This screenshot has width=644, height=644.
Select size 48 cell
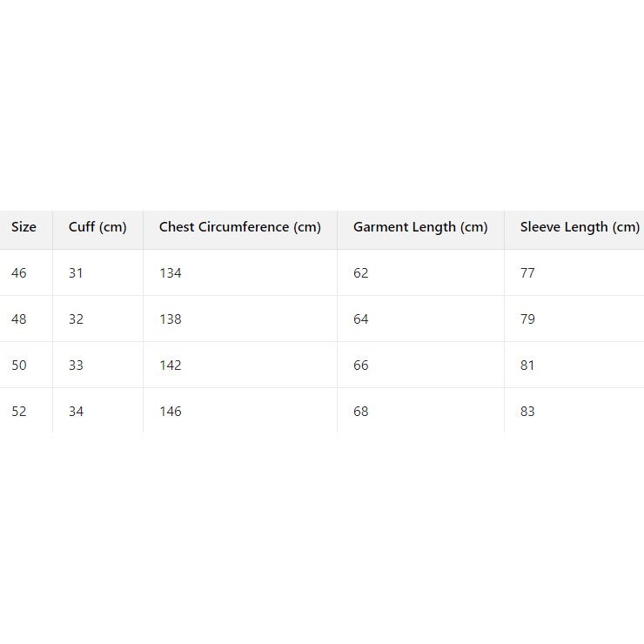pos(19,319)
